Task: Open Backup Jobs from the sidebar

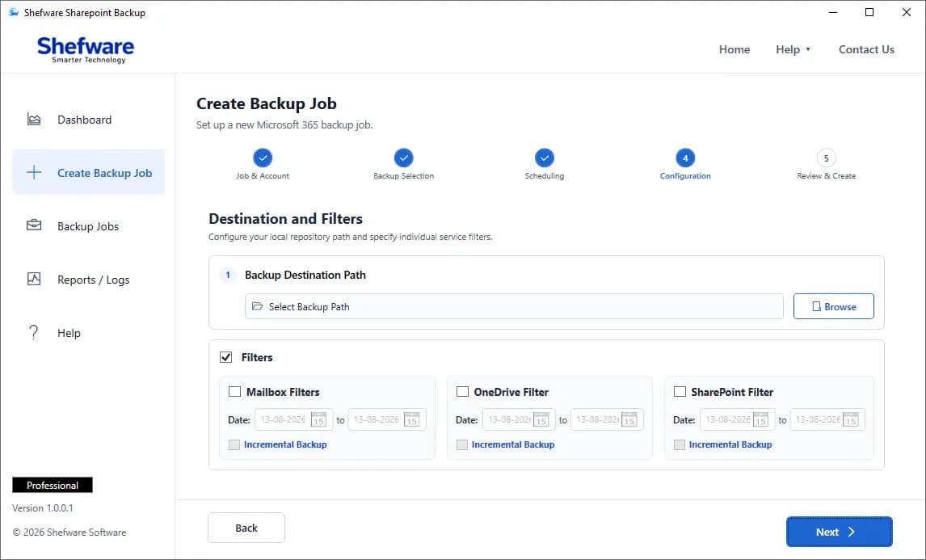Action: pyautogui.click(x=89, y=226)
